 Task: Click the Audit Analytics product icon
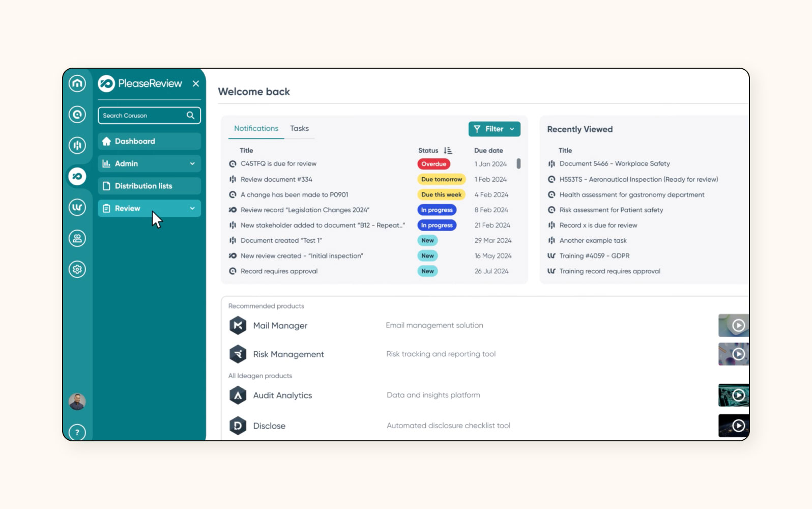pyautogui.click(x=238, y=395)
